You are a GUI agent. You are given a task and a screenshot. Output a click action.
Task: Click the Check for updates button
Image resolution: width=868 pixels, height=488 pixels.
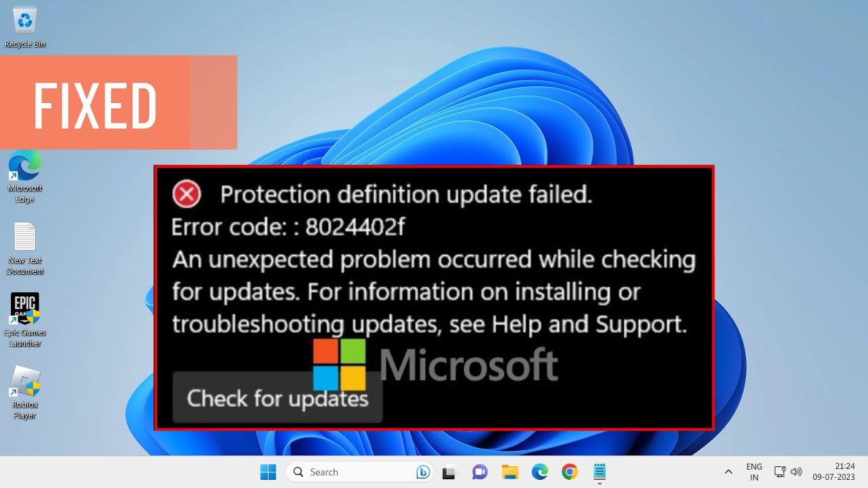click(277, 398)
